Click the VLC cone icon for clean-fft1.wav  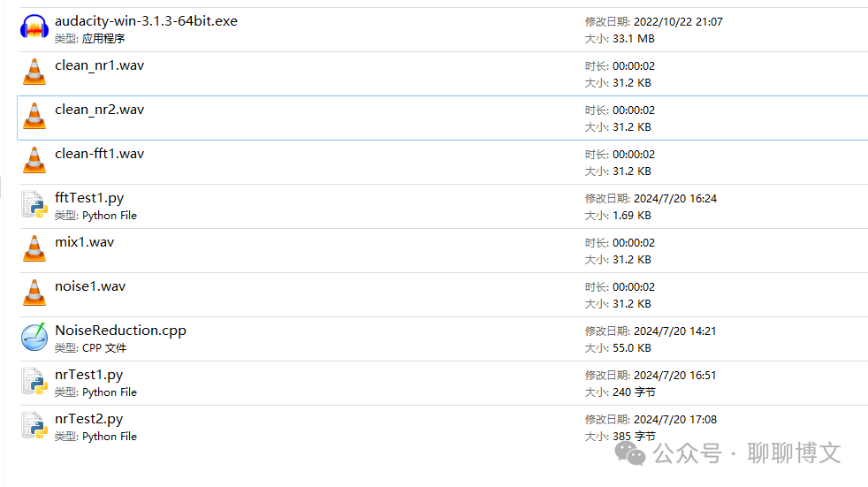coord(34,161)
